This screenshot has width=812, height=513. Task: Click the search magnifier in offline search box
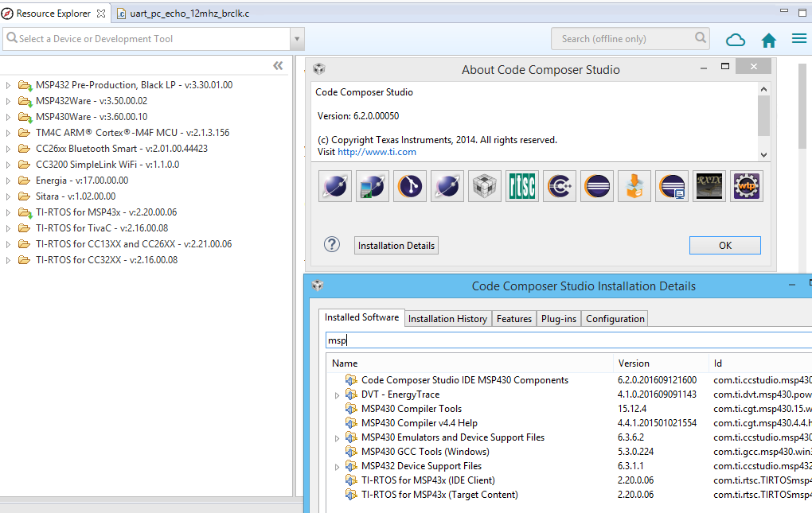pyautogui.click(x=700, y=37)
